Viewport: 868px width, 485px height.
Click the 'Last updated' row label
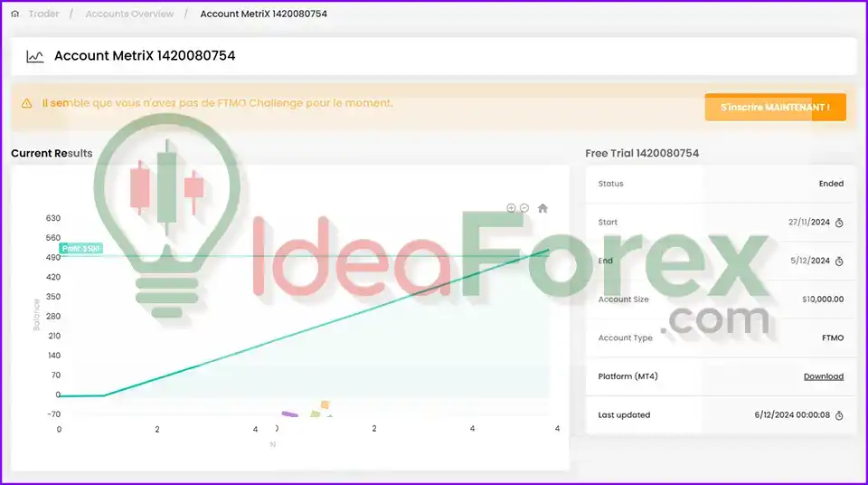pyautogui.click(x=624, y=414)
